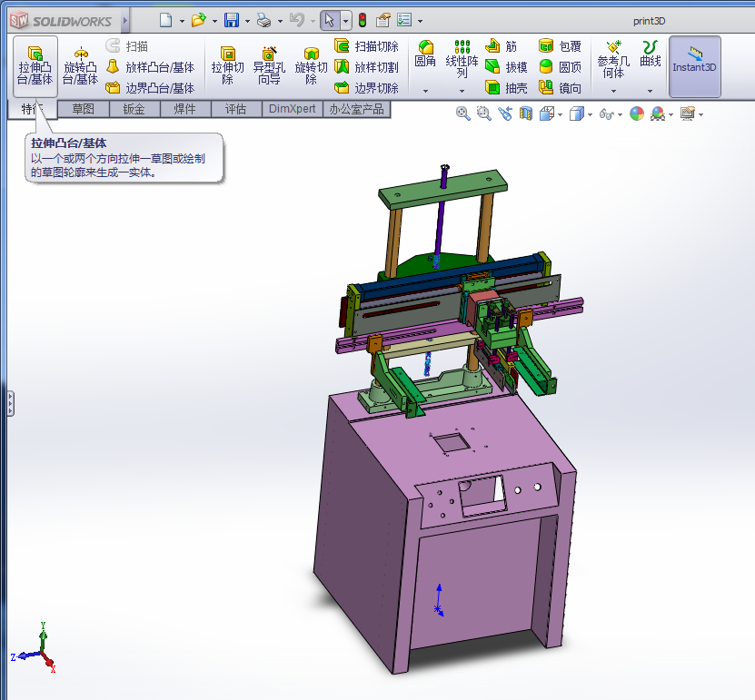Select the 包覆 wrap tool
Viewport: 755px width, 700px height.
pyautogui.click(x=560, y=46)
